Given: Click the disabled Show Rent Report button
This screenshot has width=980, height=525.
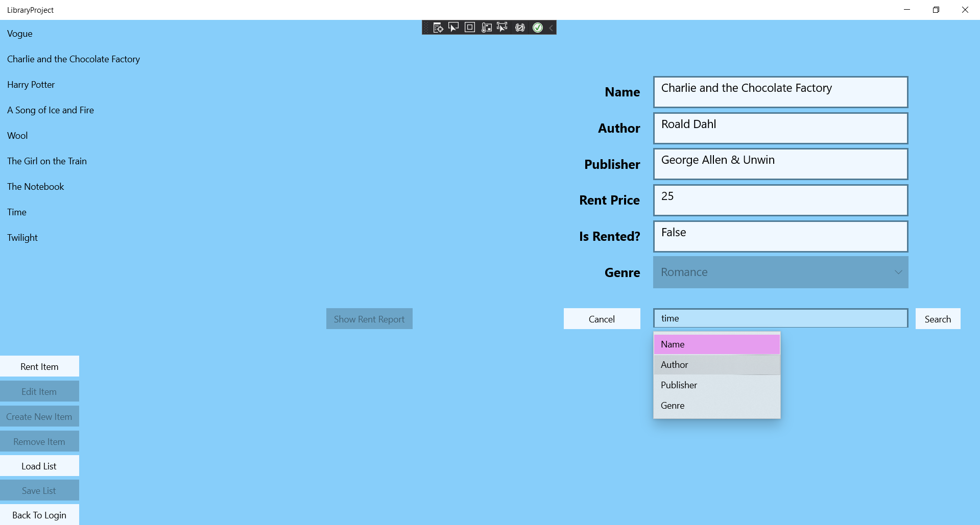Looking at the screenshot, I should coord(369,318).
